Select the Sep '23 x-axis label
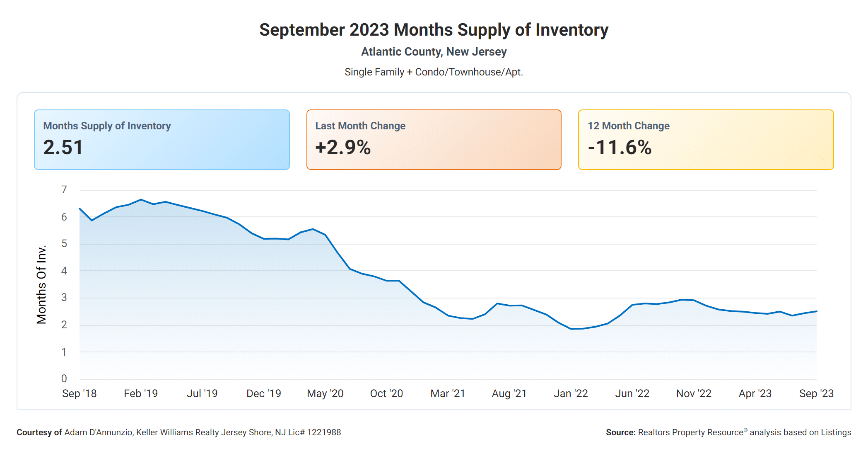 point(816,393)
